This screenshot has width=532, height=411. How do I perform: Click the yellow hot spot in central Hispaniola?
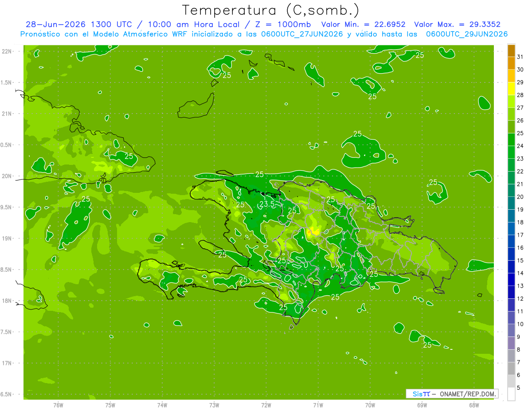click(x=313, y=231)
